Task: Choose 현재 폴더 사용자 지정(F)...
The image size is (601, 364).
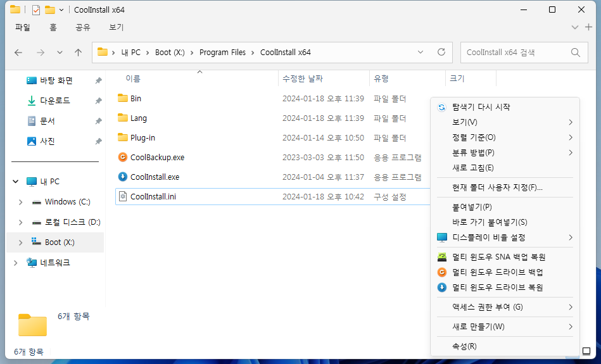Action: pos(505,188)
